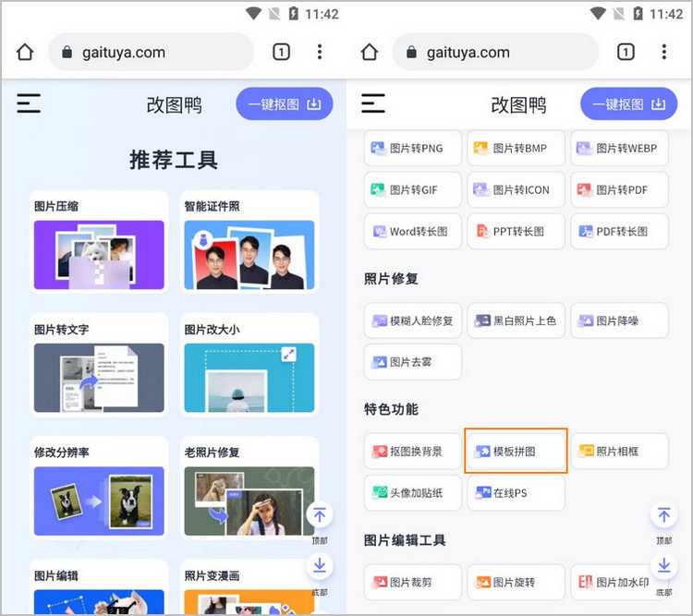The width and height of the screenshot is (693, 616).
Task: Select 图片转ICON converter
Action: pyautogui.click(x=517, y=190)
